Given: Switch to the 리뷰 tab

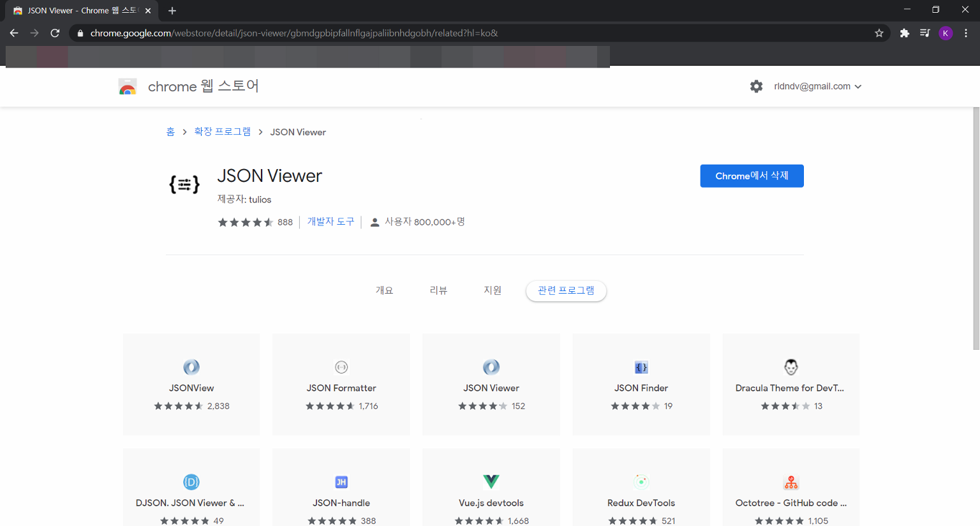Looking at the screenshot, I should (438, 290).
